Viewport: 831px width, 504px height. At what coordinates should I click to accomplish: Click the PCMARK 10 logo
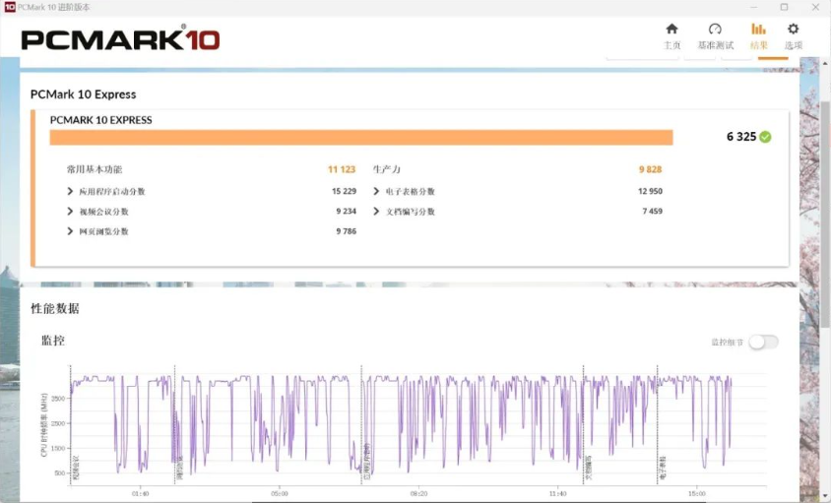tap(120, 38)
